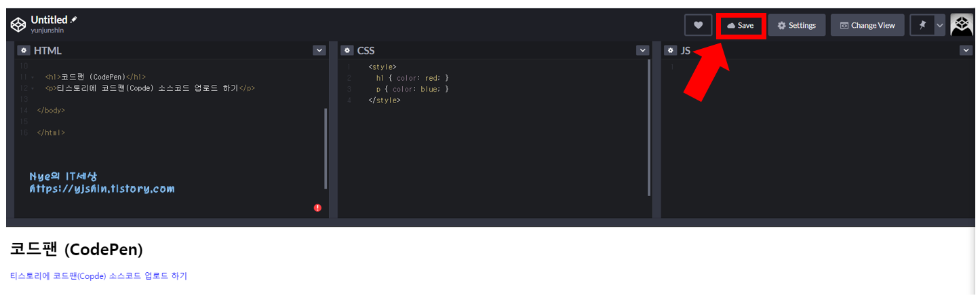Pin this pen with the pin icon
Viewport: 980px width, 300px height.
(922, 25)
